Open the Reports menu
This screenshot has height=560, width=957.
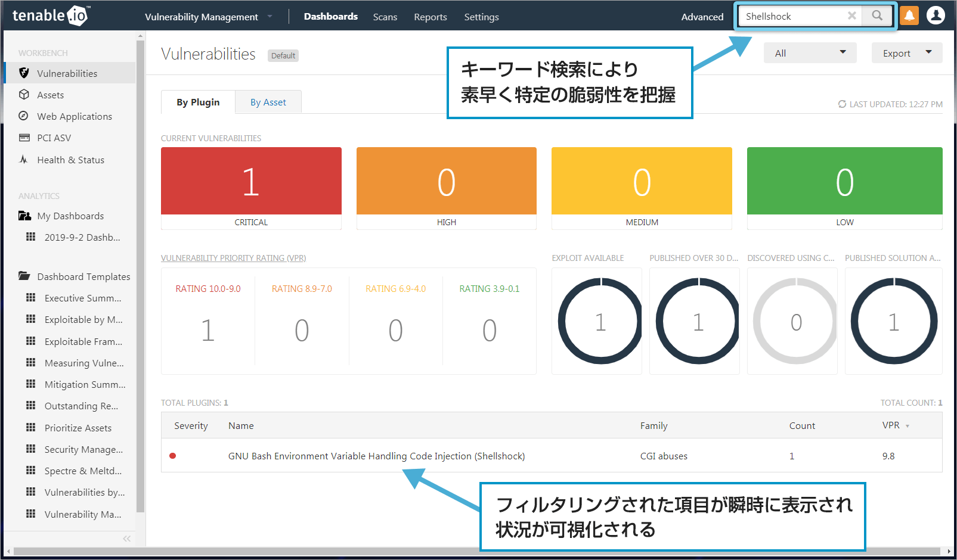pos(431,17)
